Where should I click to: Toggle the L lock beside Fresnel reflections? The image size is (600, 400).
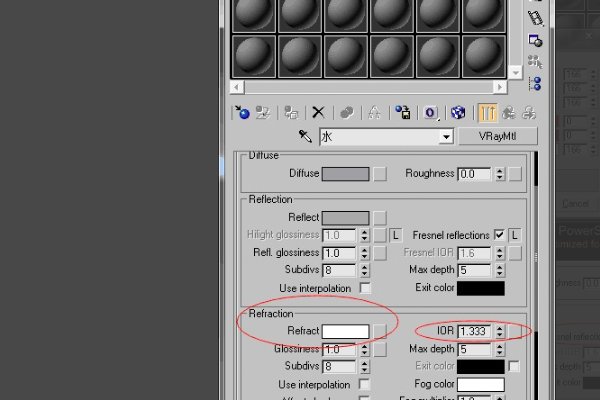point(515,235)
